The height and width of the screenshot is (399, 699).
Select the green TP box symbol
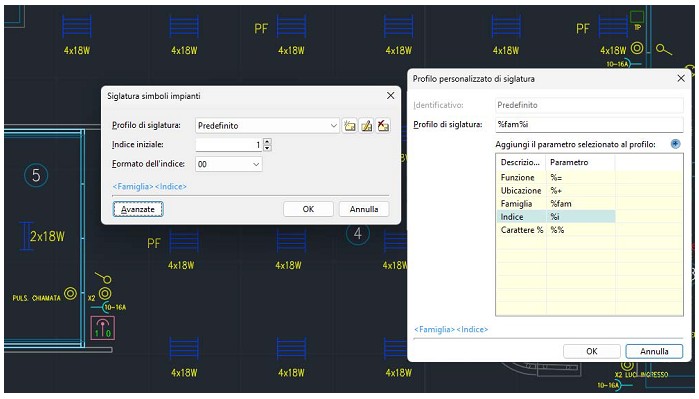[637, 17]
